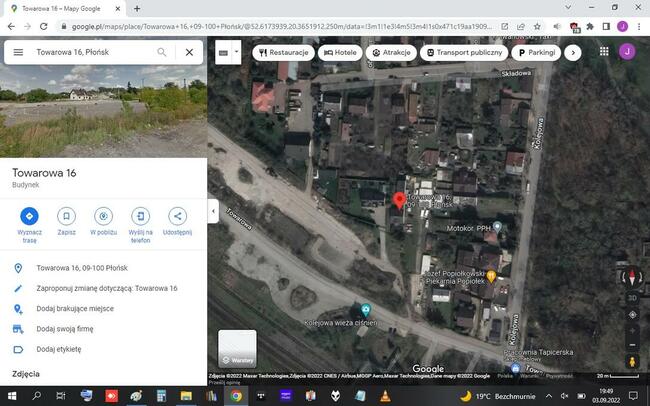Open the Motokor PPH map marker

point(497,227)
